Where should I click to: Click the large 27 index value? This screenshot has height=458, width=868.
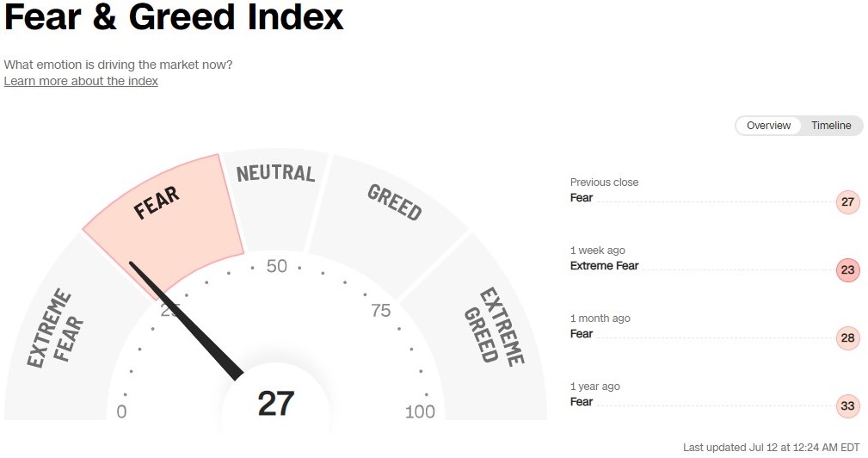276,403
